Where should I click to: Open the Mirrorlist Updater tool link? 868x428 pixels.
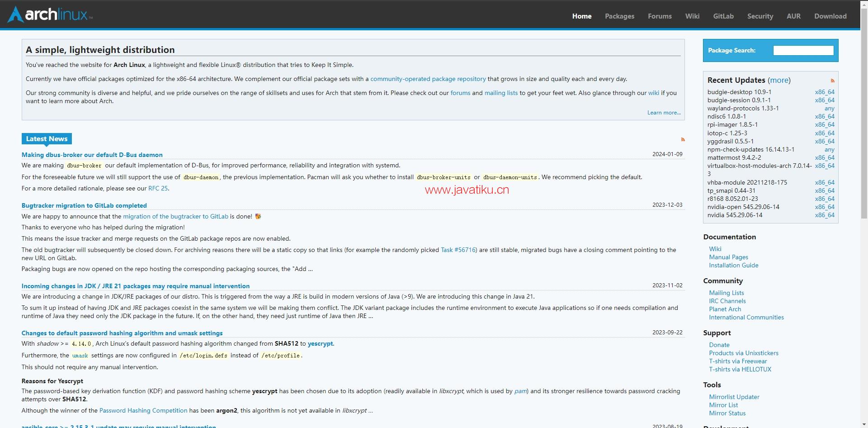click(734, 397)
